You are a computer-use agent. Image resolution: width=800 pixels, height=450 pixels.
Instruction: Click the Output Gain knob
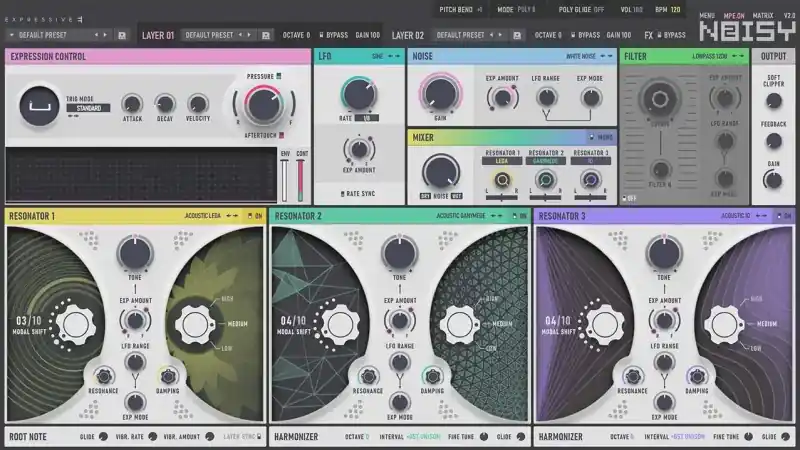pyautogui.click(x=773, y=180)
